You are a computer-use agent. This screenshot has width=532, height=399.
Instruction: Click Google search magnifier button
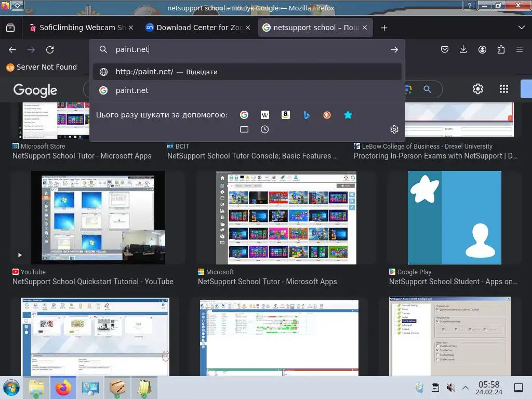(427, 89)
